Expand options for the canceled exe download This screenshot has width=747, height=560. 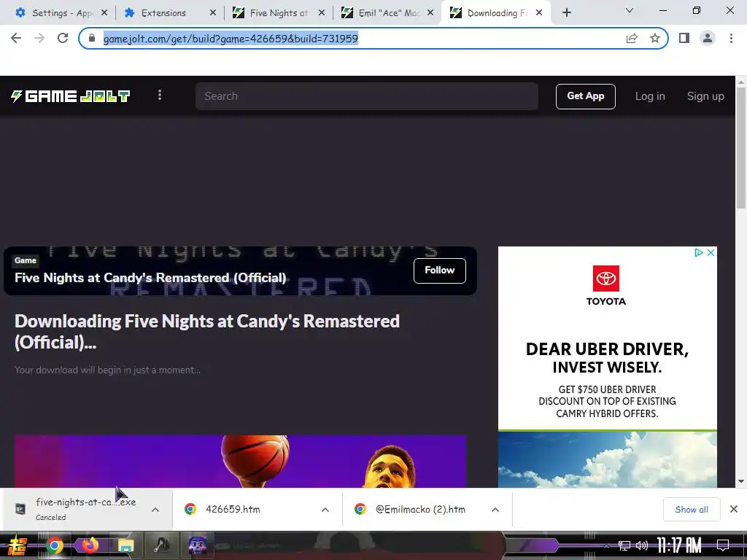coord(155,510)
